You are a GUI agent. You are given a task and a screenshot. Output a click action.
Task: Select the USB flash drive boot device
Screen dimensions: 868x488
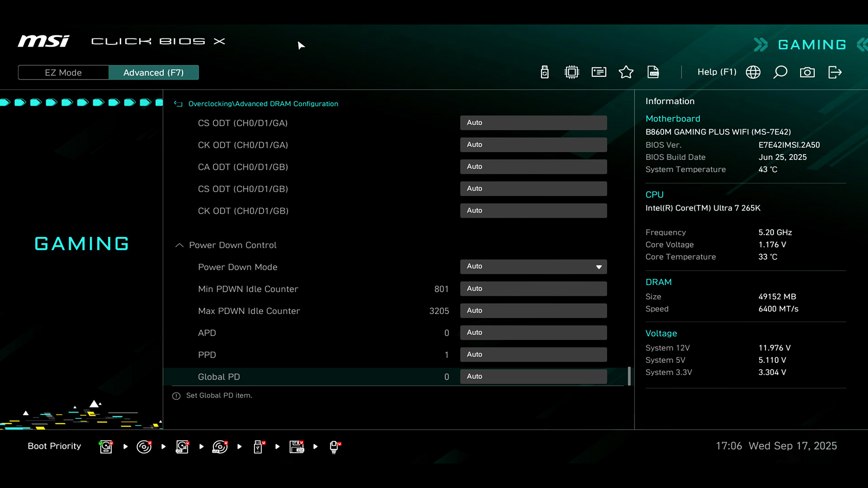point(258,446)
